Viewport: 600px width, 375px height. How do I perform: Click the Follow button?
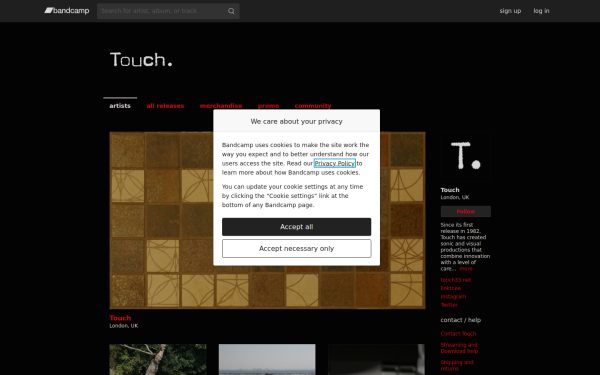coord(465,212)
